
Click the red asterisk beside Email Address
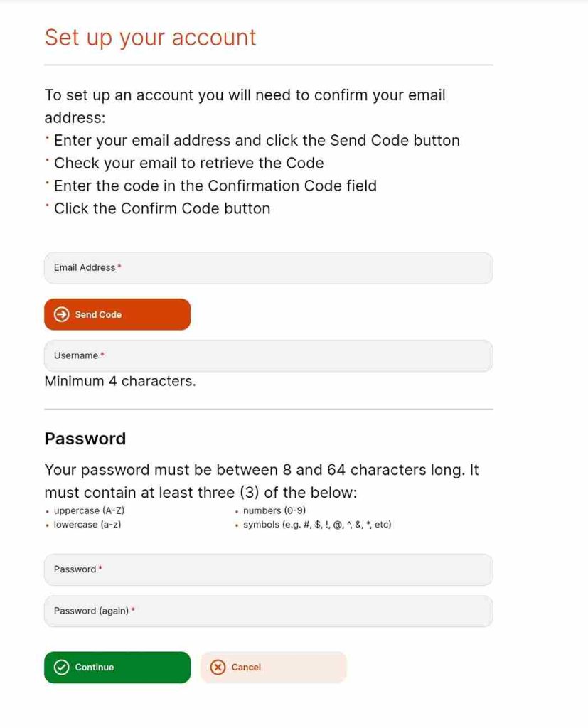click(x=119, y=266)
